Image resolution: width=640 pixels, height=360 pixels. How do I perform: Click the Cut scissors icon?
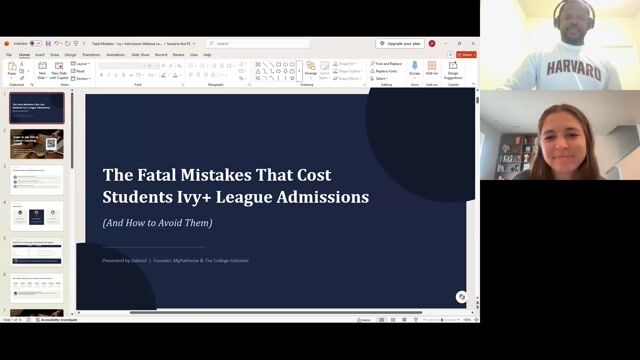coord(22,64)
